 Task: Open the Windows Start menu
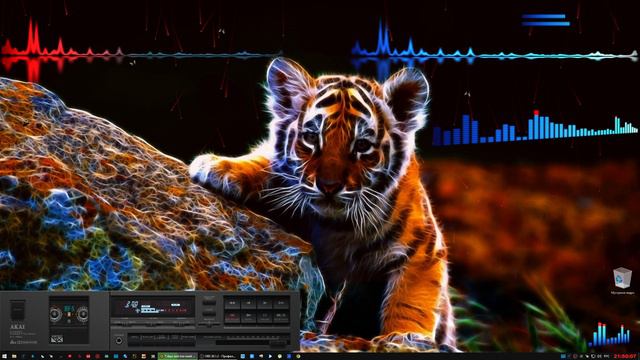4,356
